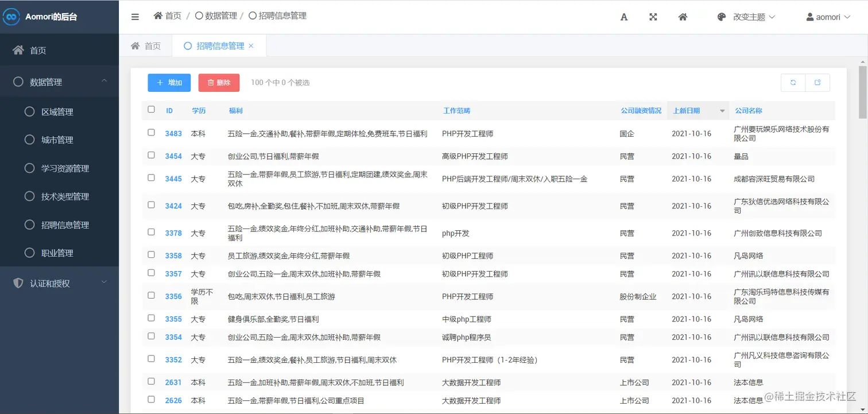Viewport: 868px width, 414px height.
Task: Click the export table icon button
Action: point(817,83)
